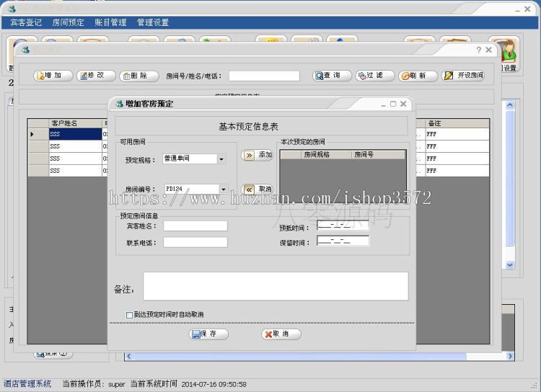Click the 保存 save button
This screenshot has width=541, height=392.
(208, 334)
